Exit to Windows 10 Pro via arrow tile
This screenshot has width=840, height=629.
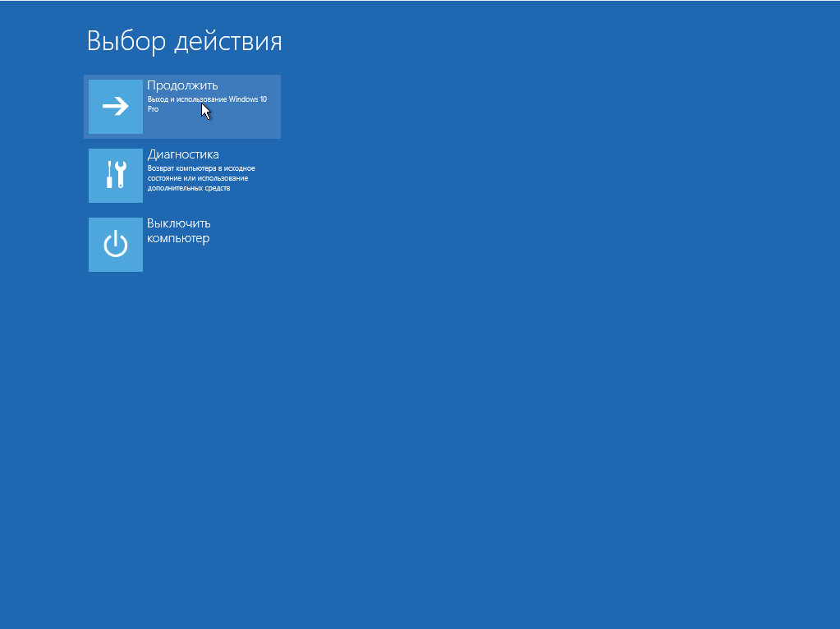click(115, 107)
